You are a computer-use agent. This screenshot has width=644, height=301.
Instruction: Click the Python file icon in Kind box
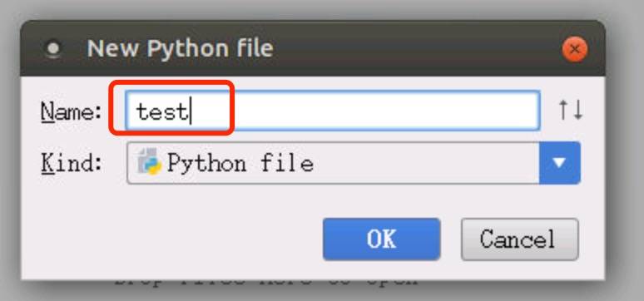149,162
